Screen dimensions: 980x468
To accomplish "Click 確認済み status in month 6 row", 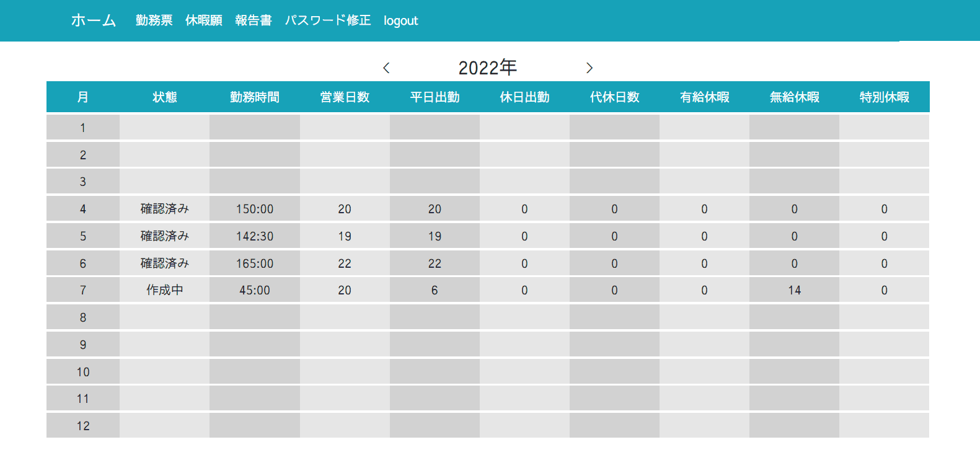I will 165,263.
